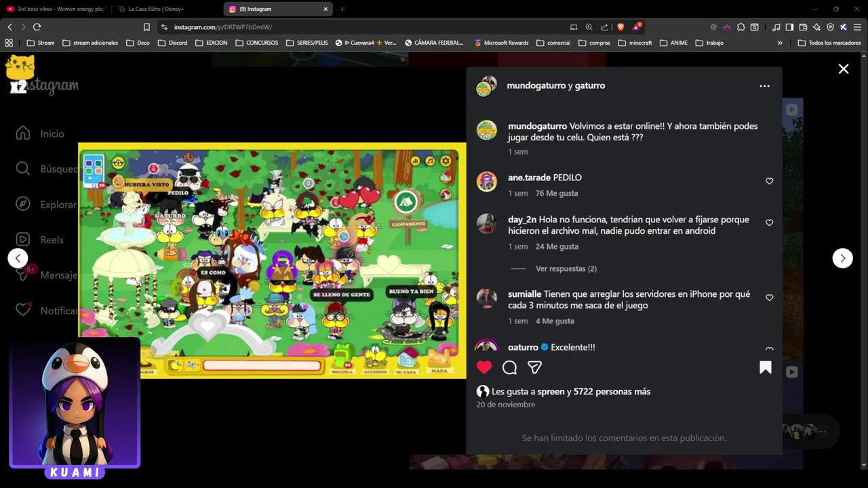
Task: Switch to the Girl boss vibes YouTube tab
Action: pos(56,9)
